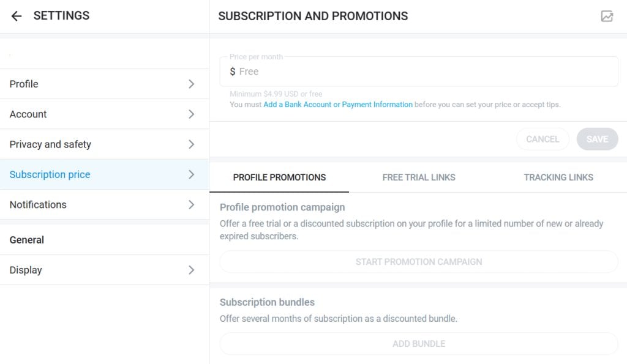Go to Account settings section
Screen dimensions: 627x364
point(28,114)
